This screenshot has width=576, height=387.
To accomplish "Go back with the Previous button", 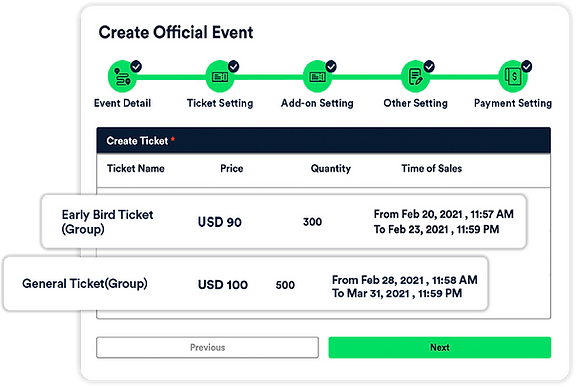I will 208,347.
